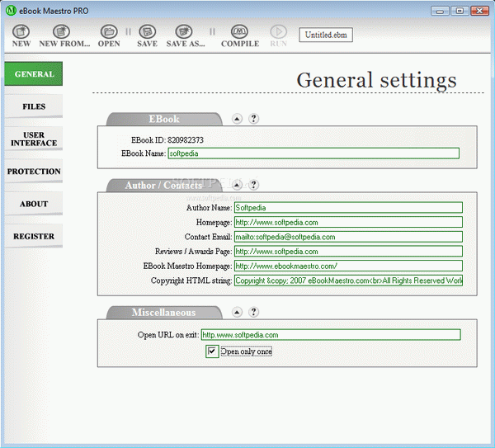Click the EBook ID: 820982373 text
495x448 pixels.
[167, 140]
